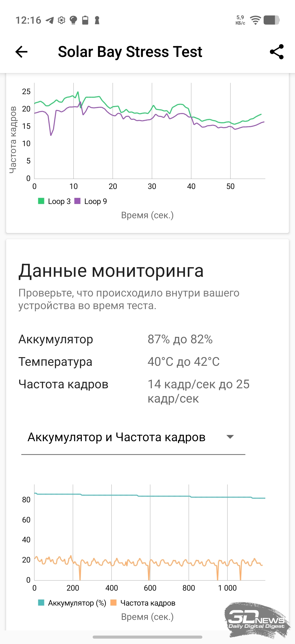Tap the lightbulb notification icon
The height and width of the screenshot is (644, 295).
tap(73, 20)
